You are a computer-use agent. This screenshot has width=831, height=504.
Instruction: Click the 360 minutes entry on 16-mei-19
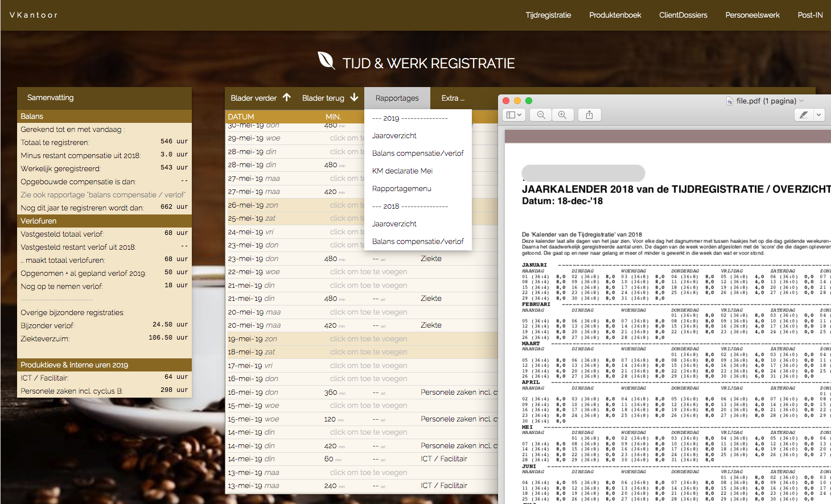tap(331, 393)
